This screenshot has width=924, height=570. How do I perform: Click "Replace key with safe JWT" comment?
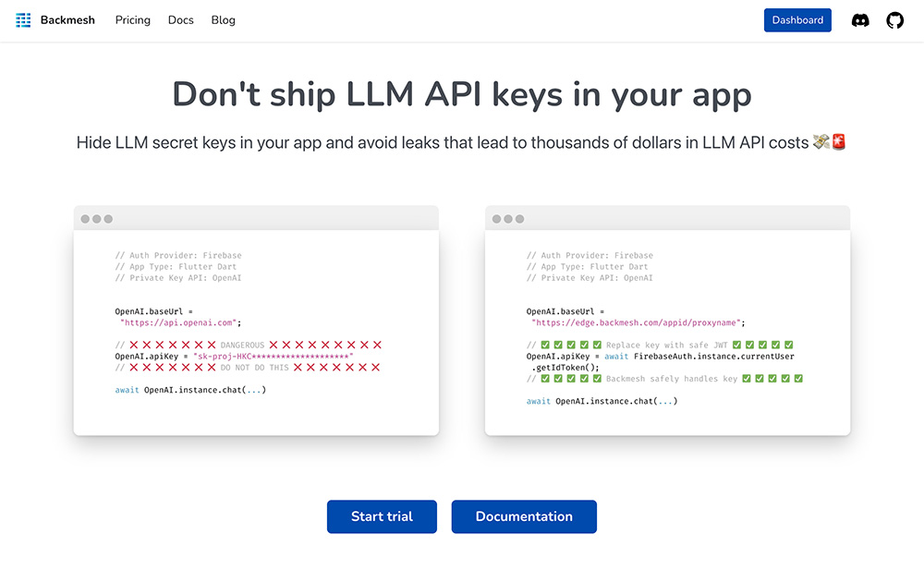pyautogui.click(x=666, y=345)
